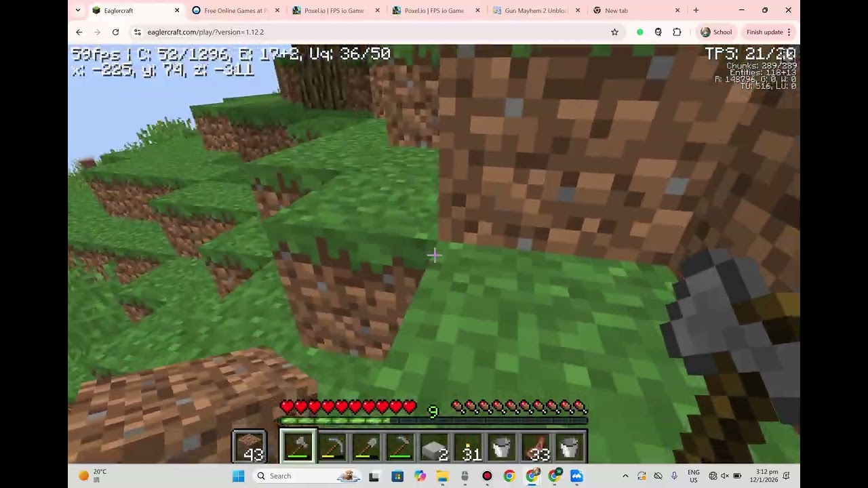
Task: Select the stone axe hotbar slot
Action: pos(298,447)
